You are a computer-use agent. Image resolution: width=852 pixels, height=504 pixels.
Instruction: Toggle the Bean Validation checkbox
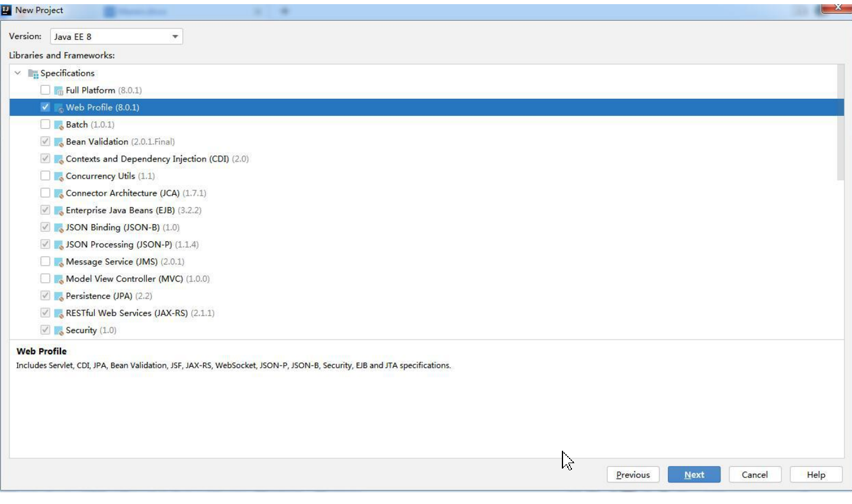tap(45, 141)
